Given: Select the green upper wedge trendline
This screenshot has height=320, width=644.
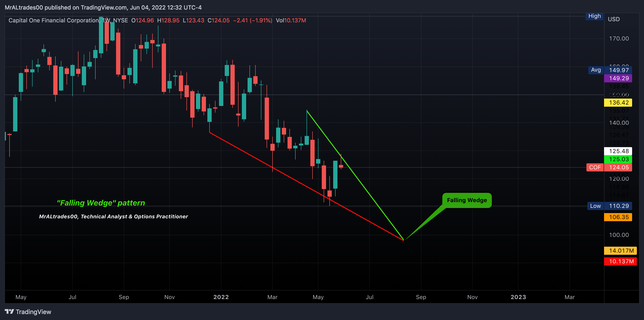Looking at the screenshot, I should click(355, 175).
